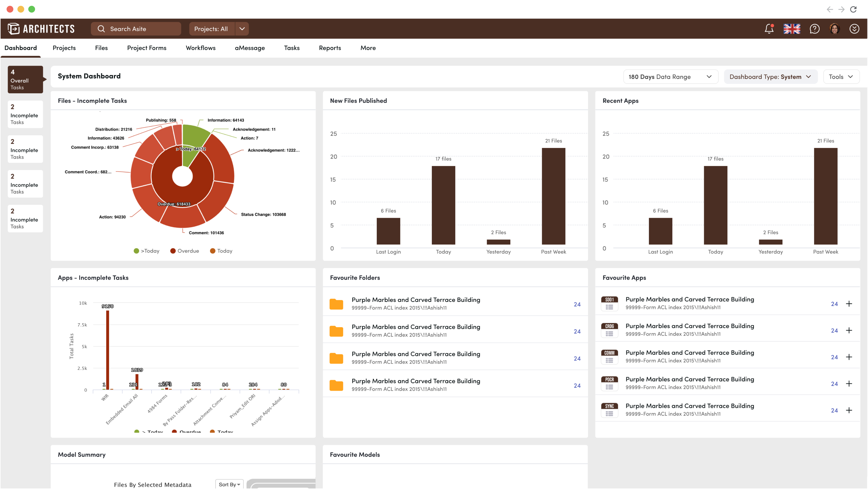Open the notifications bell
The image size is (868, 489).
pyautogui.click(x=769, y=29)
